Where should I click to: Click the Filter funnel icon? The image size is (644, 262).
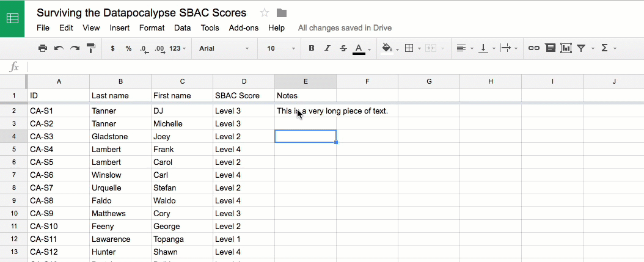[x=580, y=48]
